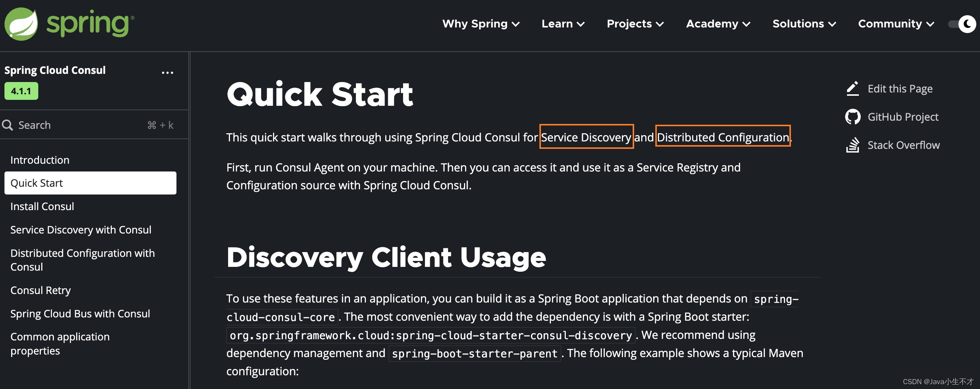Screen dimensions: 980x389
Task: Expand the Academy menu
Action: point(718,24)
